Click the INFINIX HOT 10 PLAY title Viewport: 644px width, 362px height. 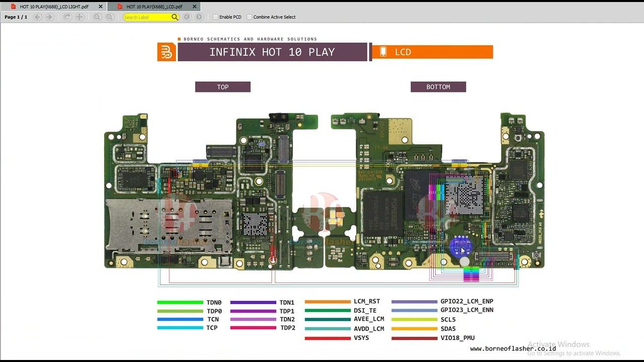point(272,52)
